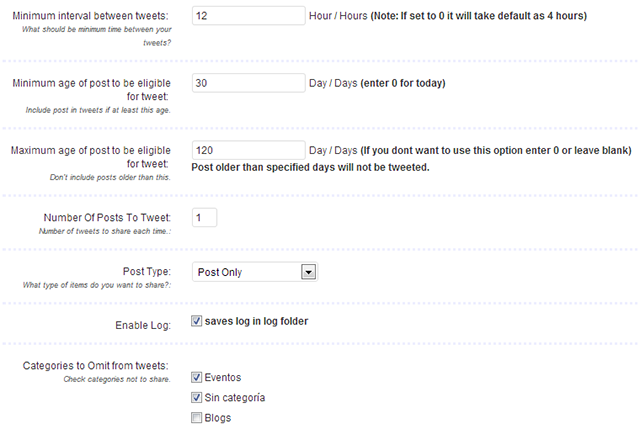The height and width of the screenshot is (429, 640).
Task: Click the Sin categoría label text
Action: point(235,398)
